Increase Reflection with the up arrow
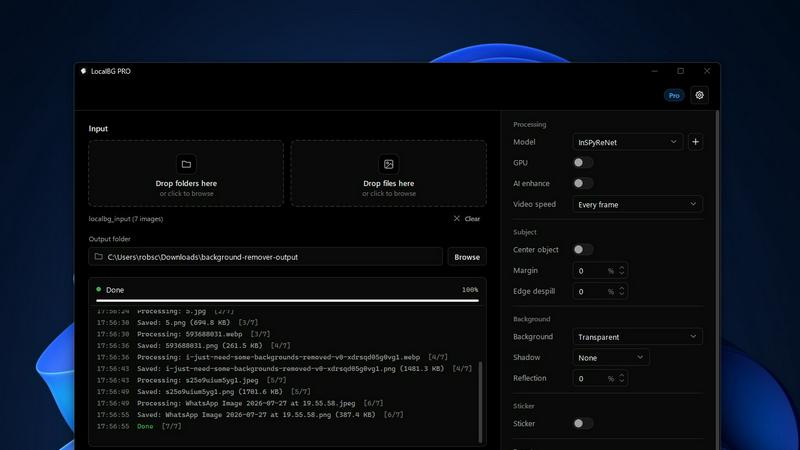Screen dimensions: 800x450 [x=621, y=375]
